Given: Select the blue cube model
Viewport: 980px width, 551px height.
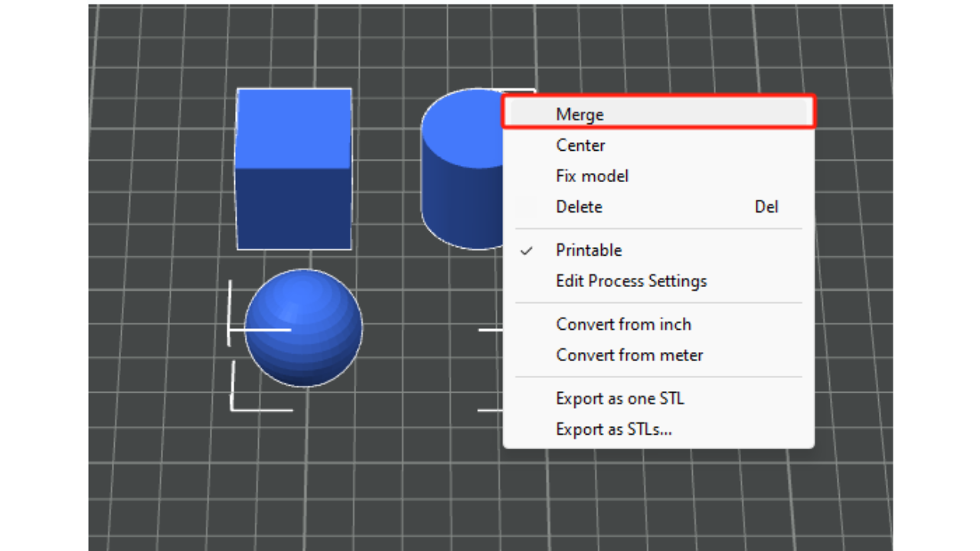Looking at the screenshot, I should (x=294, y=168).
